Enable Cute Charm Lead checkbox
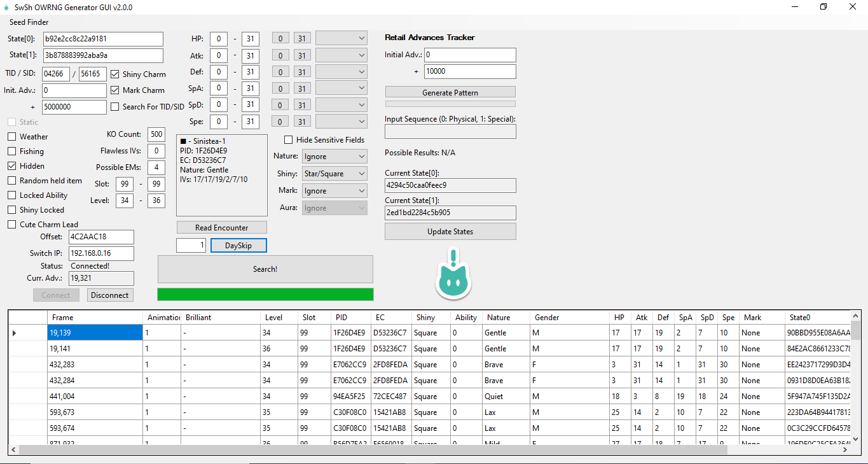868x464 pixels. 12,225
